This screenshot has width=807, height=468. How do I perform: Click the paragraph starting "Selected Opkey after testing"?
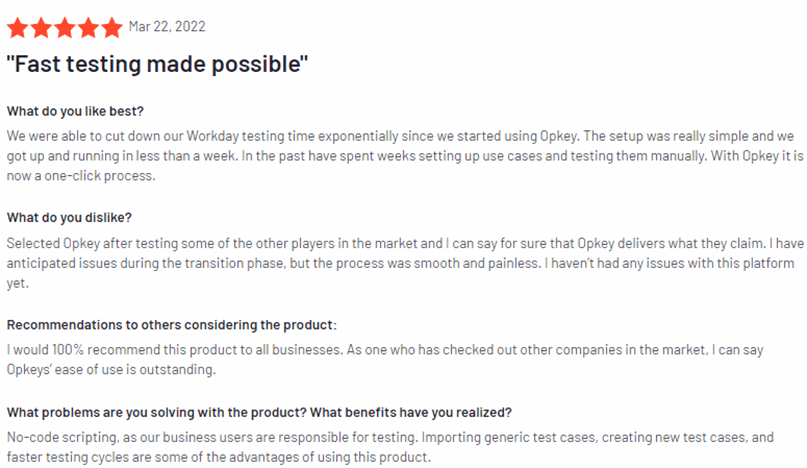click(400, 243)
